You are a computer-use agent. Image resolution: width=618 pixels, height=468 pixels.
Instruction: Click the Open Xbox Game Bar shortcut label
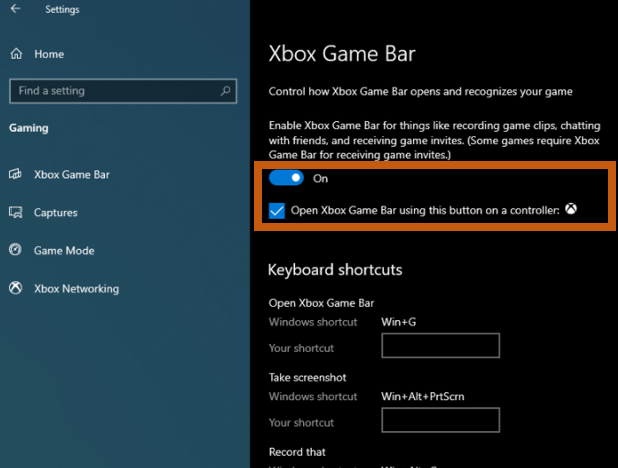point(321,303)
